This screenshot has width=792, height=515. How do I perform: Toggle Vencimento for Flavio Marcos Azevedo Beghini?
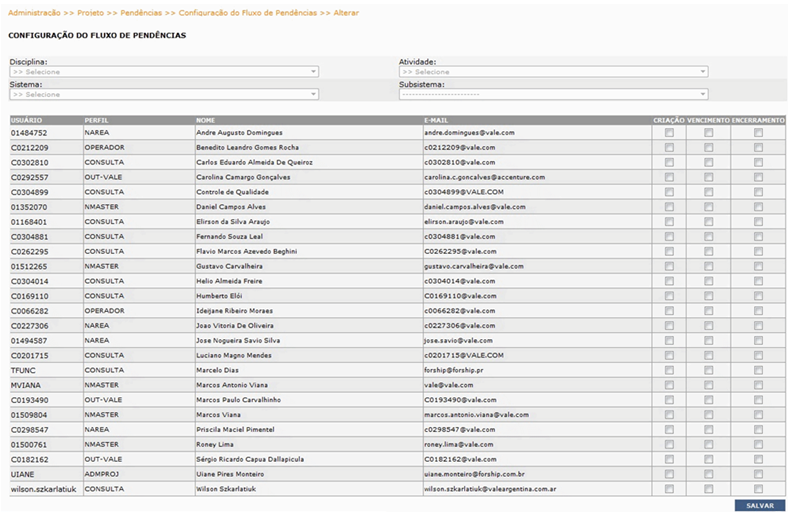tap(709, 251)
